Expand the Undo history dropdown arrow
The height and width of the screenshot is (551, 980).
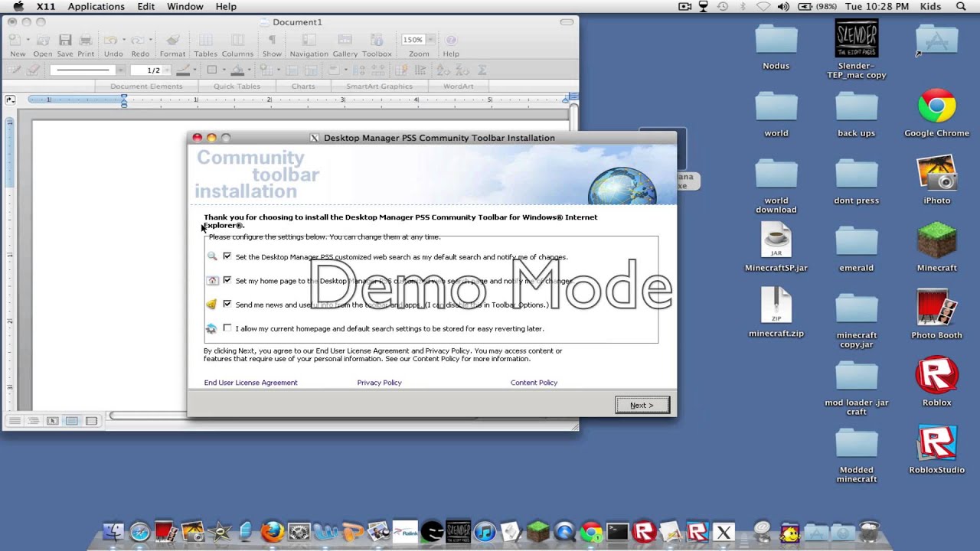[124, 40]
